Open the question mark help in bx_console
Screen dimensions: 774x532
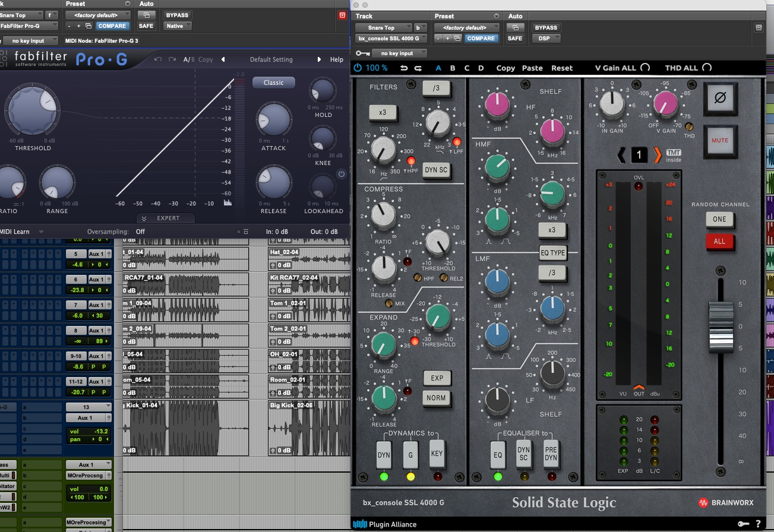click(759, 524)
